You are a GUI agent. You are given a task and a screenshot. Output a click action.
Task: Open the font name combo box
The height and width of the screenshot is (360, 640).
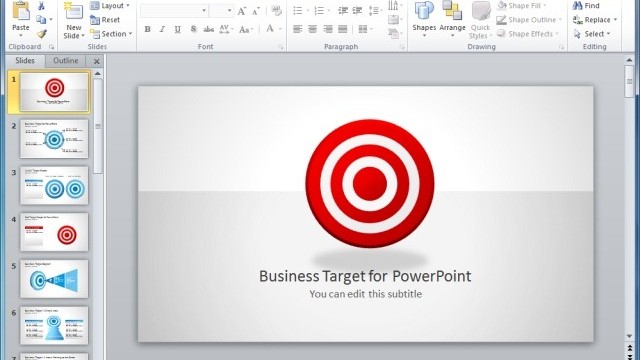(x=174, y=11)
